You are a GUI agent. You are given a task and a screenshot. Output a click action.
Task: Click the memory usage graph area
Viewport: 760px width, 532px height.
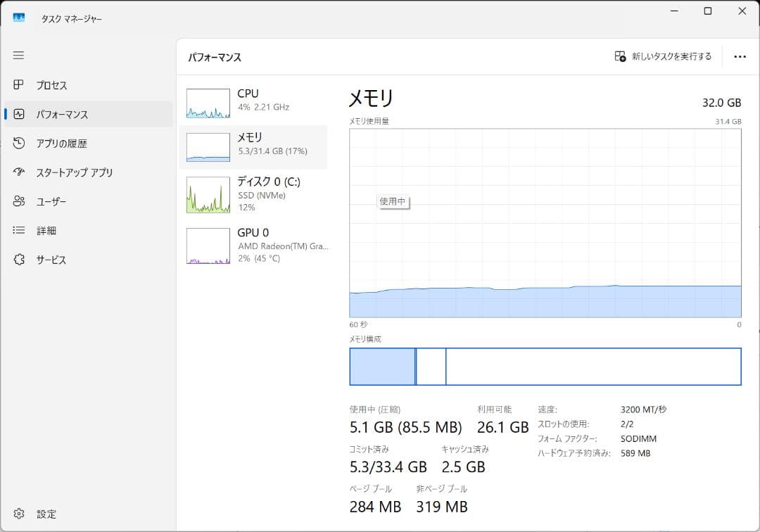coord(545,223)
